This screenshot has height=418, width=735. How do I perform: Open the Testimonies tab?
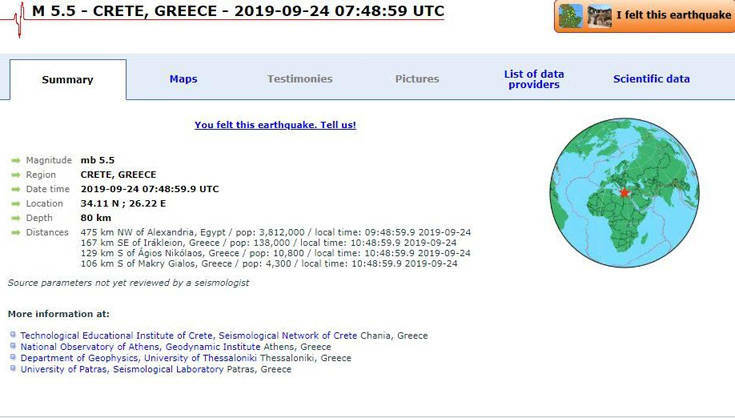(300, 79)
